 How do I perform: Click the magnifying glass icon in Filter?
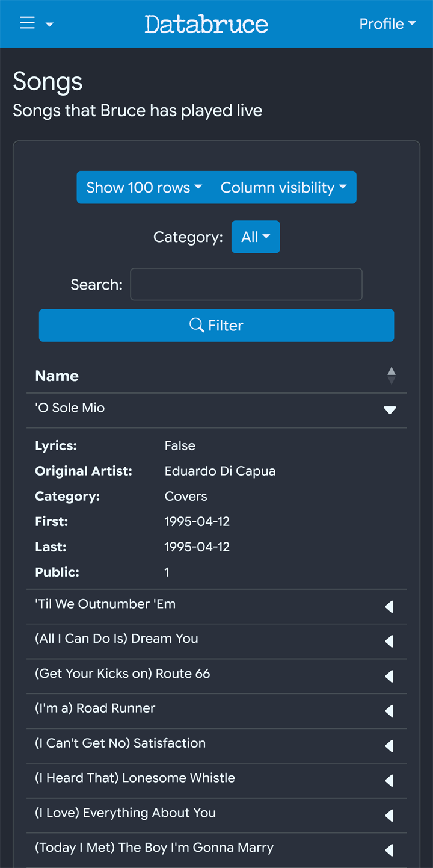click(x=197, y=325)
